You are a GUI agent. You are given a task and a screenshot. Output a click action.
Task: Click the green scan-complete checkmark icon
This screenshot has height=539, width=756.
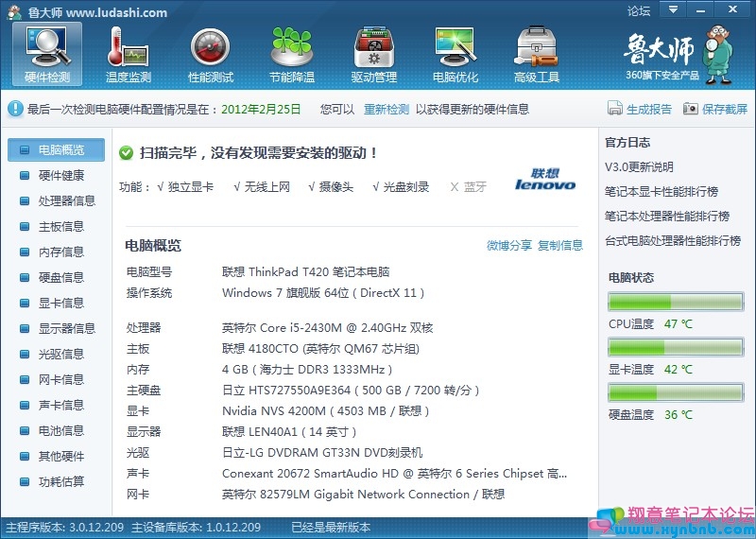[x=127, y=153]
